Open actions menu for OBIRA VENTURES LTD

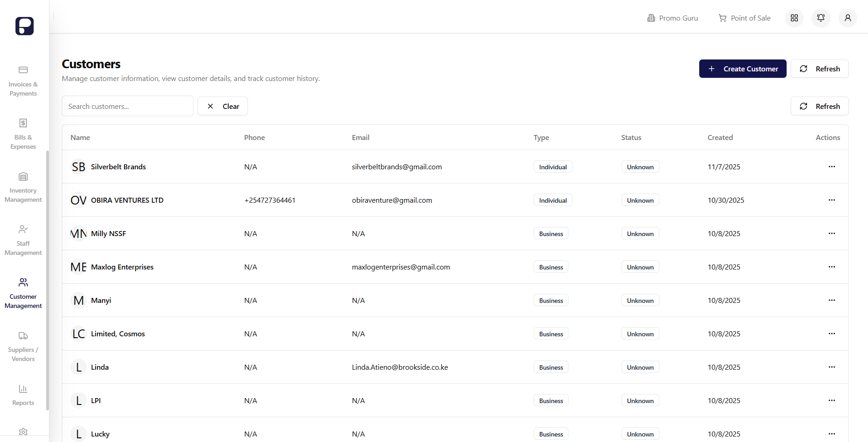click(x=831, y=200)
